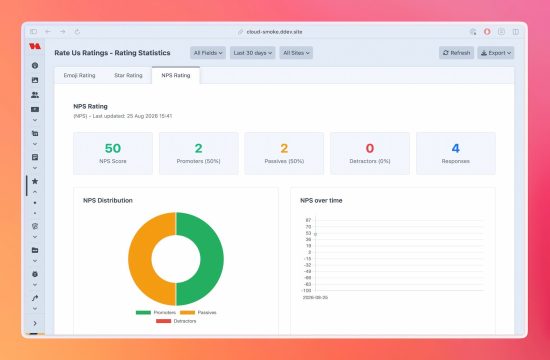Toggle the browser sidebar panel icon
The image size is (550, 360).
coord(33,32)
